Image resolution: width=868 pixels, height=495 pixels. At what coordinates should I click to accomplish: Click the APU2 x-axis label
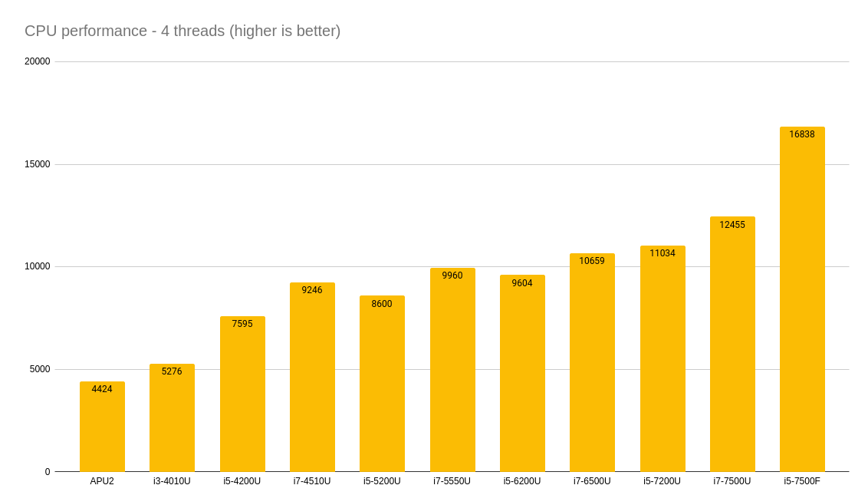102,481
